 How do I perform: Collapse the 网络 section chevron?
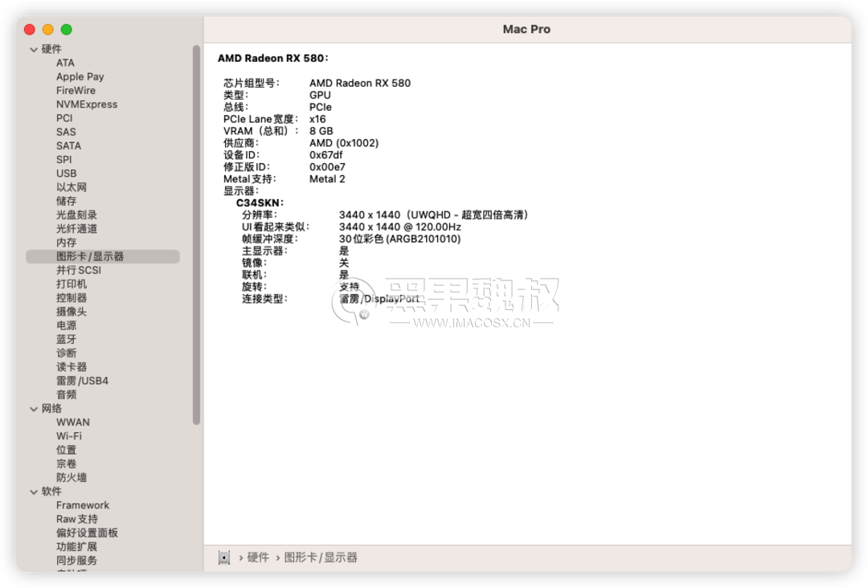click(x=34, y=409)
